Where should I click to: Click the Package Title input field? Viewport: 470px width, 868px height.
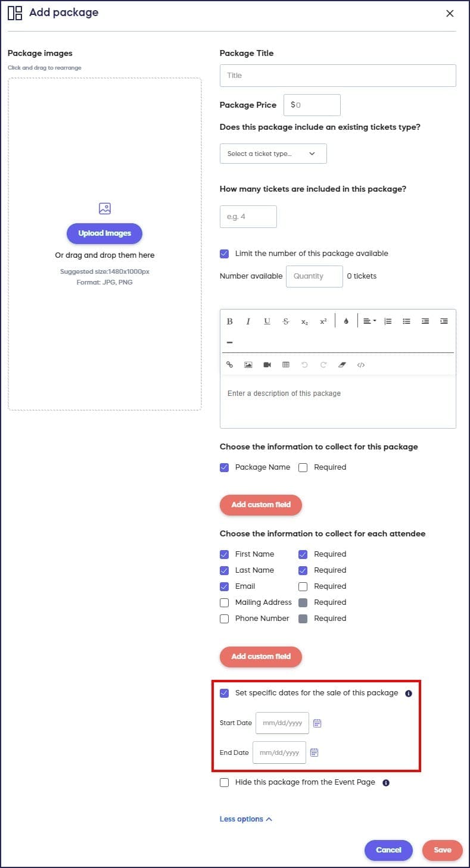338,76
